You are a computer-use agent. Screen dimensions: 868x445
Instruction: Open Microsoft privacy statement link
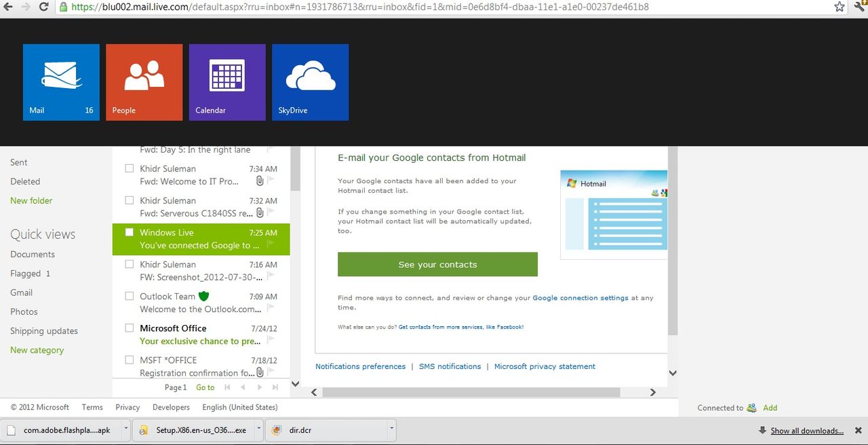pyautogui.click(x=545, y=366)
